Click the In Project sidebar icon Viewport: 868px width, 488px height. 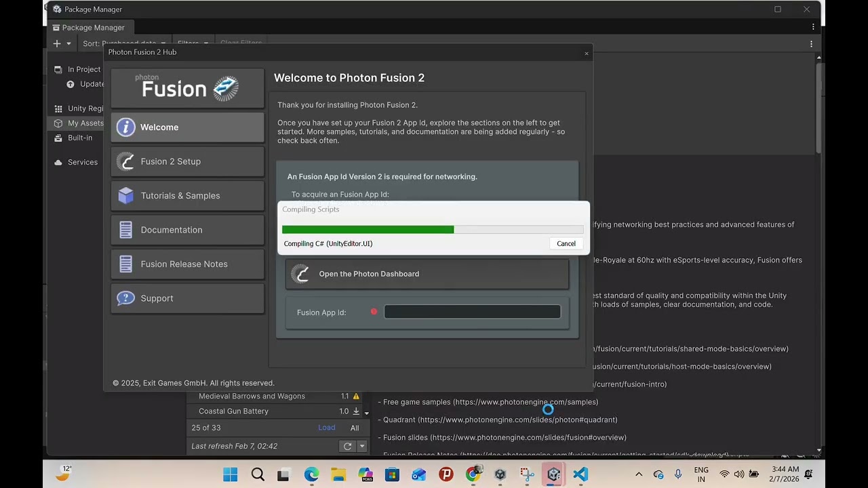pyautogui.click(x=58, y=69)
